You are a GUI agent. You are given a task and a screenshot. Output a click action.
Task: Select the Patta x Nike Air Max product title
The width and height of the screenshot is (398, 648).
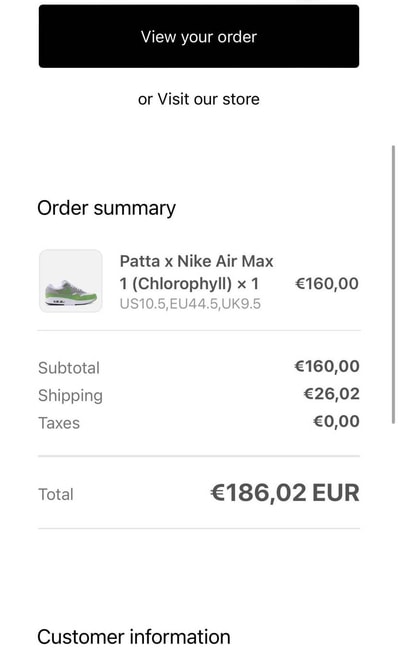pos(197,272)
